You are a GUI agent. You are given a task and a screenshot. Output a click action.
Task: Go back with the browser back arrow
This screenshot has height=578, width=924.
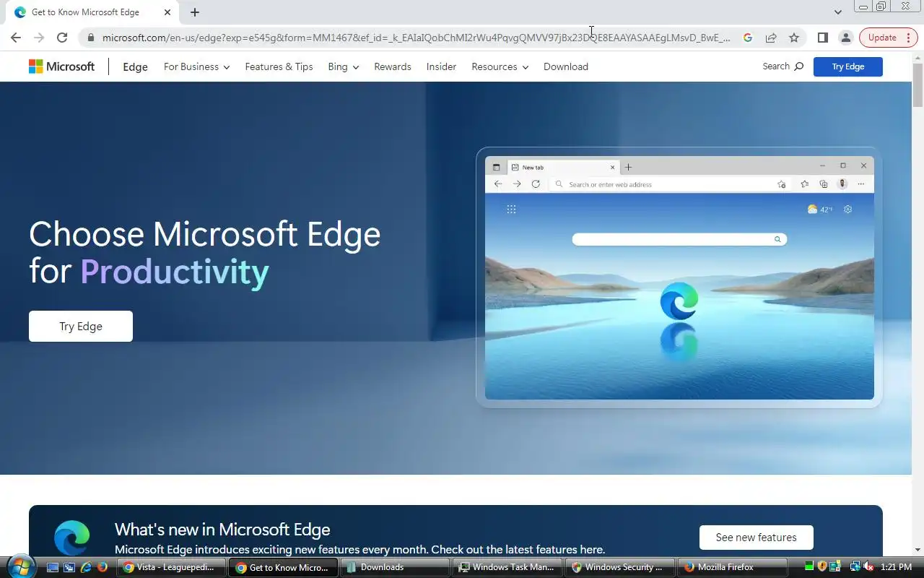16,38
